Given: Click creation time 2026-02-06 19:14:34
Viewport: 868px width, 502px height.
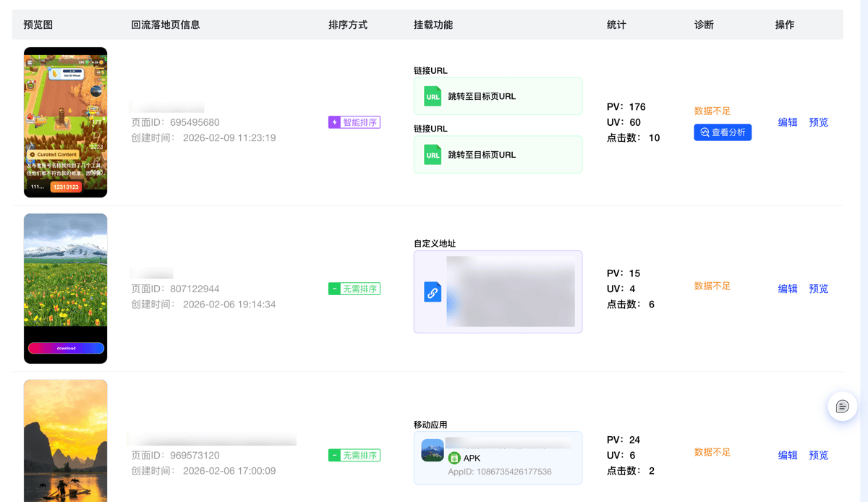Looking at the screenshot, I should click(203, 304).
